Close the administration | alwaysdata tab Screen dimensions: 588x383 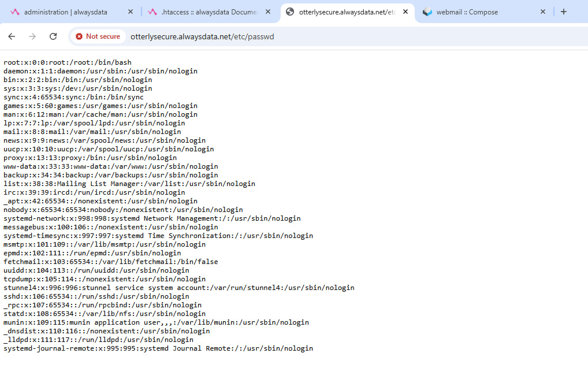click(130, 12)
